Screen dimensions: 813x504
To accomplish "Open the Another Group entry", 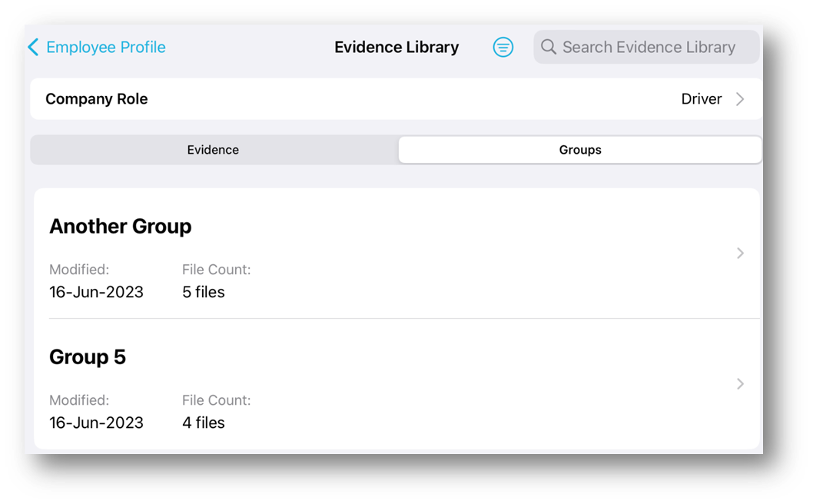I will 397,254.
